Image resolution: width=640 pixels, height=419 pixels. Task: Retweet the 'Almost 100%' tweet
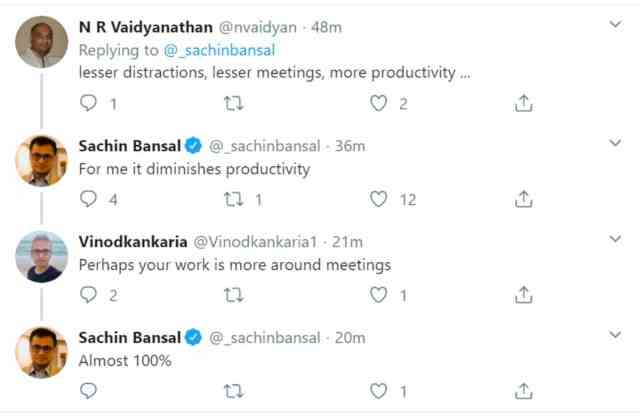point(234,391)
